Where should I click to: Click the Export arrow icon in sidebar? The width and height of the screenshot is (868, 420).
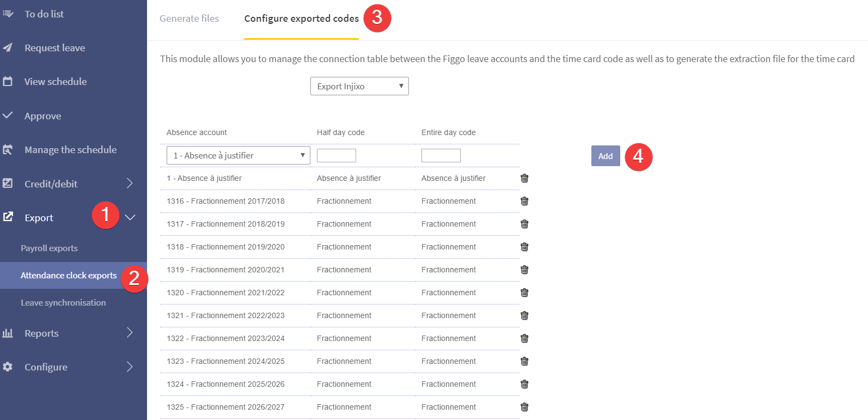click(8, 217)
